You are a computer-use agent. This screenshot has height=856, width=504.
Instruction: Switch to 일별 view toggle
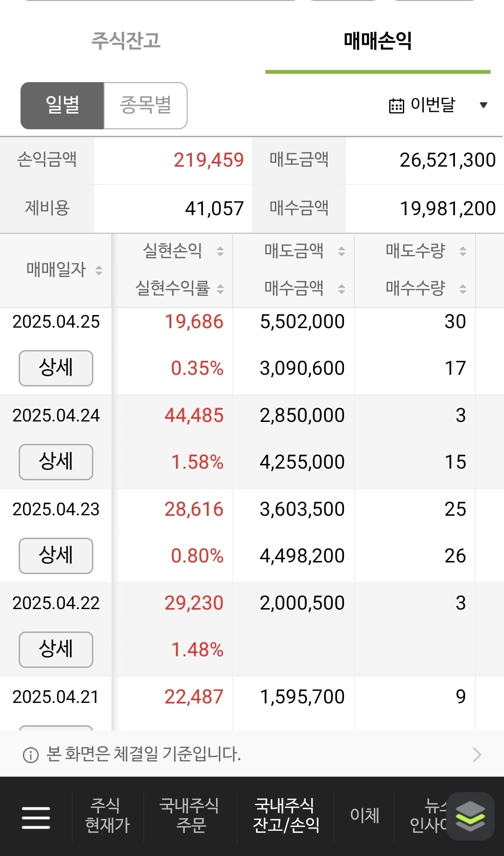pyautogui.click(x=62, y=105)
